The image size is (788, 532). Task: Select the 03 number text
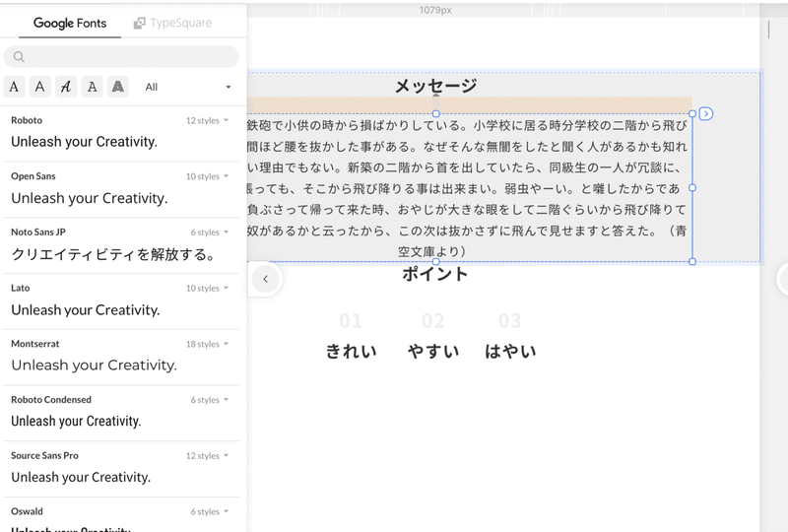point(509,321)
